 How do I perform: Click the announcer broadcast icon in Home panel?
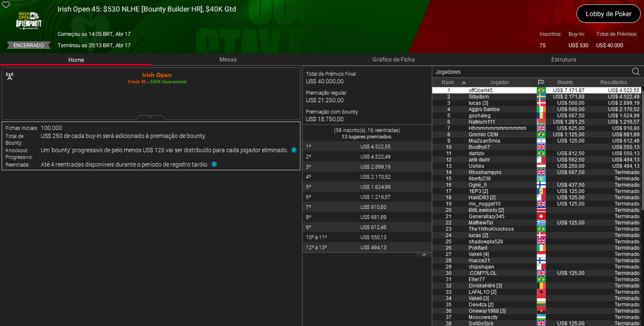pyautogui.click(x=9, y=76)
